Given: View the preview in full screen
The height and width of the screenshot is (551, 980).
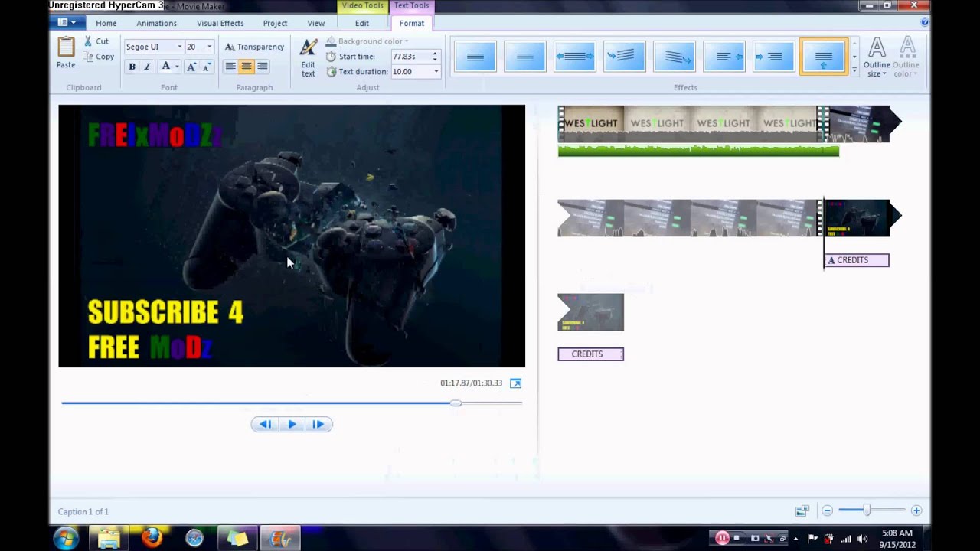Looking at the screenshot, I should point(515,383).
